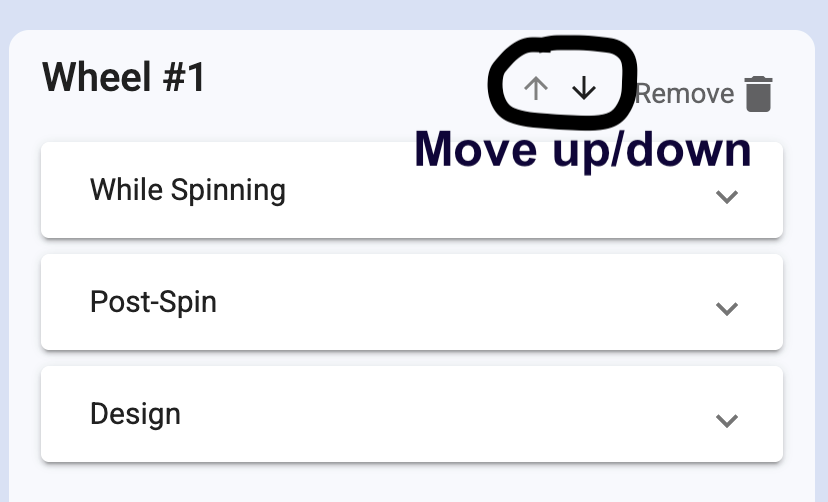This screenshot has width=828, height=502.
Task: Expand While Spinning using its chevron
Action: (x=727, y=197)
